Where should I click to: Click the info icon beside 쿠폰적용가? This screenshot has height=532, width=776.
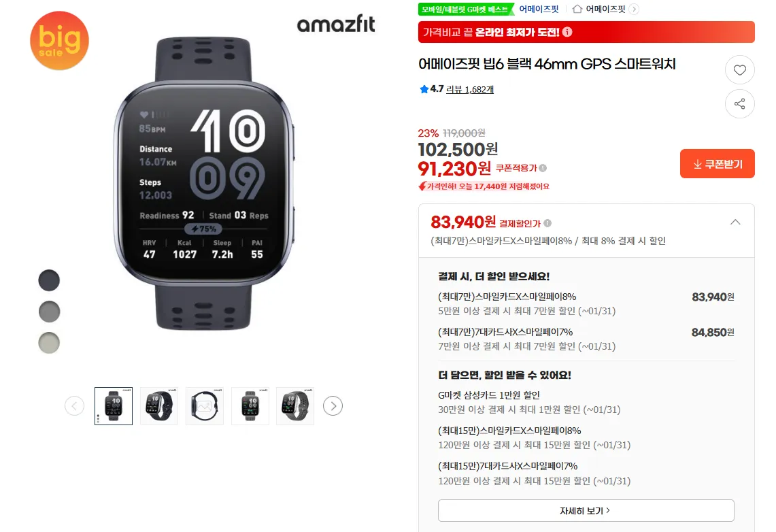pos(543,168)
